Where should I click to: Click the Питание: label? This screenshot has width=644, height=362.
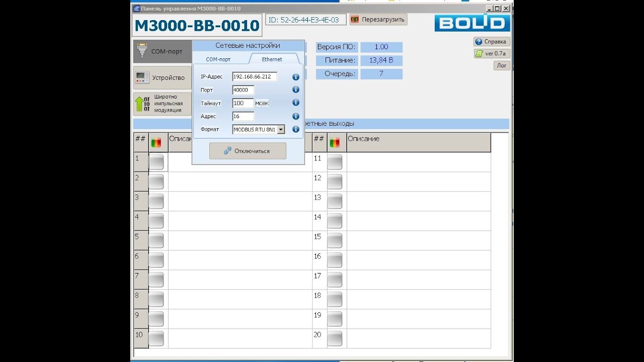[337, 60]
